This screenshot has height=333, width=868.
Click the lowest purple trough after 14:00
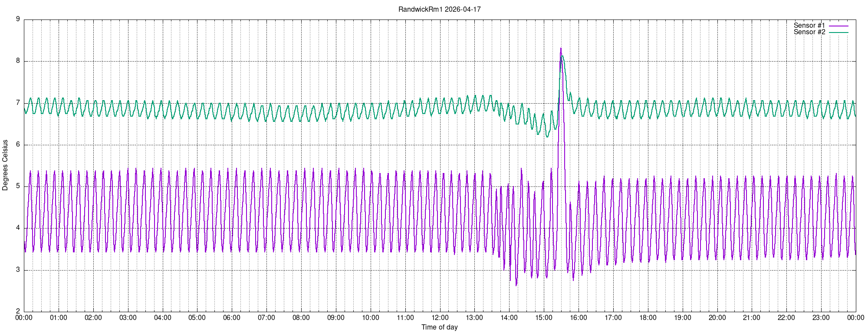click(x=516, y=285)
